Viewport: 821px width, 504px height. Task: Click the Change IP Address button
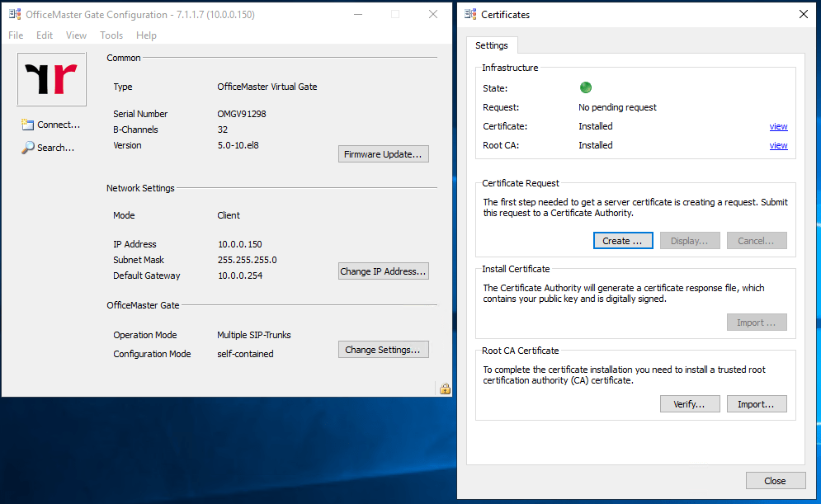coord(384,271)
